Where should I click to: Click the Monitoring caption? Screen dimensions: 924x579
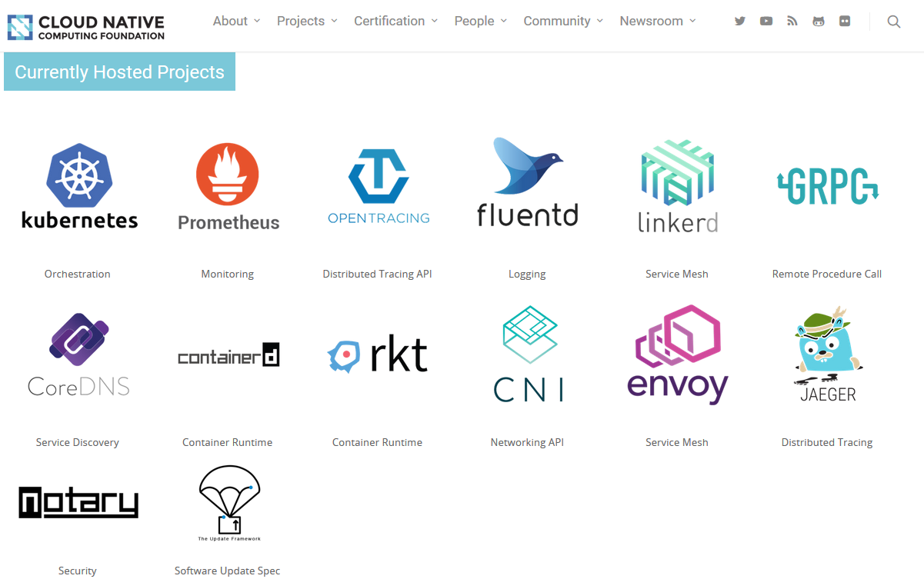click(x=228, y=274)
